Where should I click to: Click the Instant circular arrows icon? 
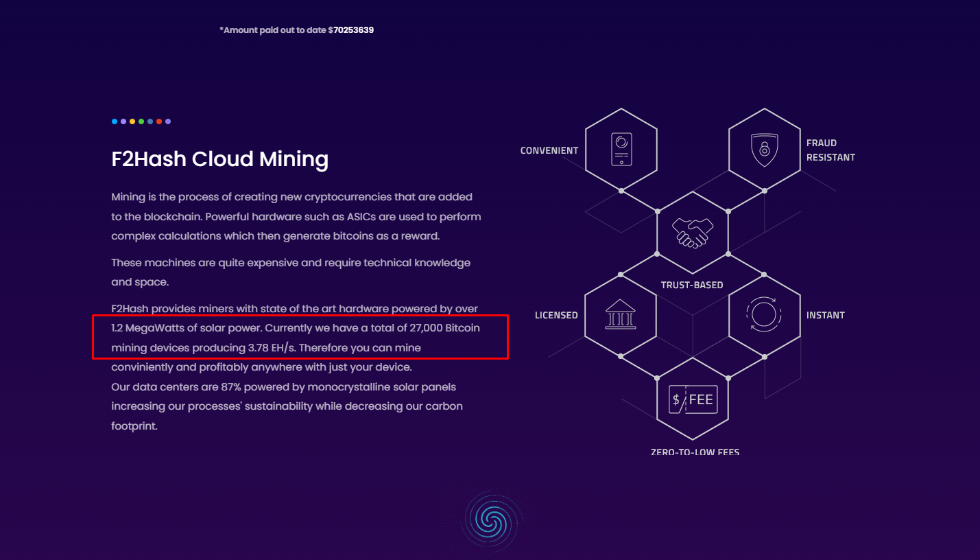(x=765, y=316)
